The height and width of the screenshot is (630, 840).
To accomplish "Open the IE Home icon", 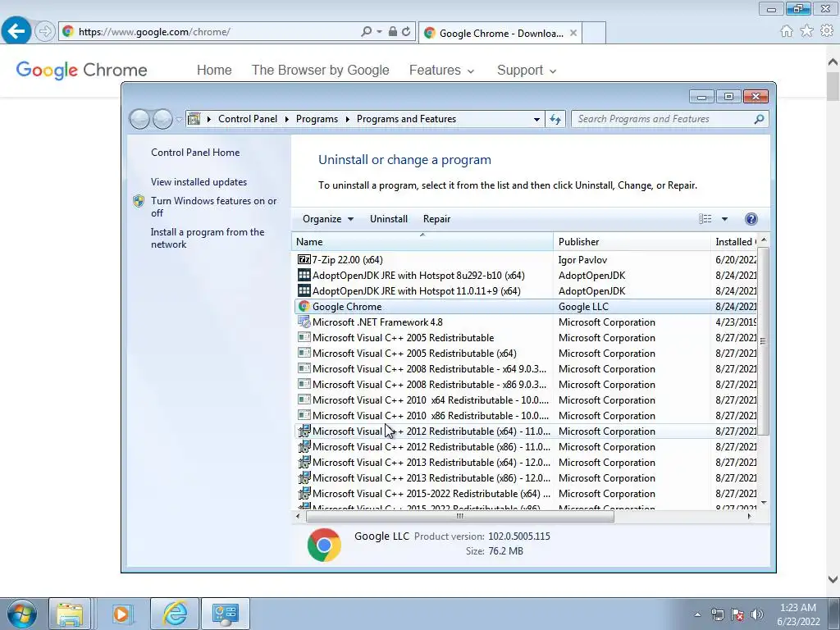I will (x=787, y=31).
